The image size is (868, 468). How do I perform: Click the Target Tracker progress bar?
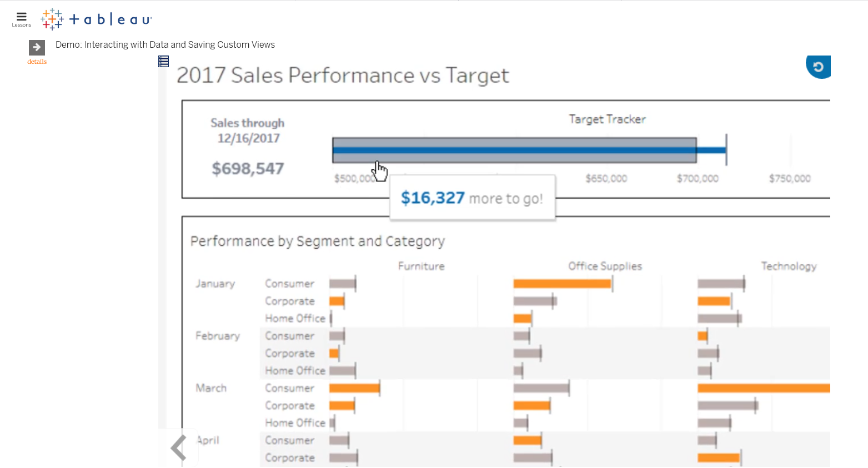[x=514, y=150]
